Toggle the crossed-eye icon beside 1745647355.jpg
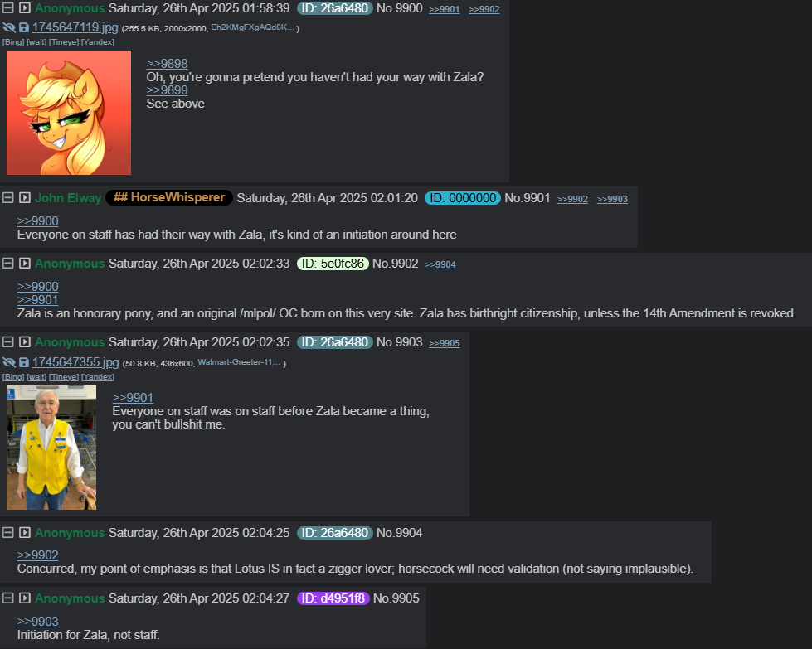Image resolution: width=812 pixels, height=649 pixels. click(x=9, y=362)
